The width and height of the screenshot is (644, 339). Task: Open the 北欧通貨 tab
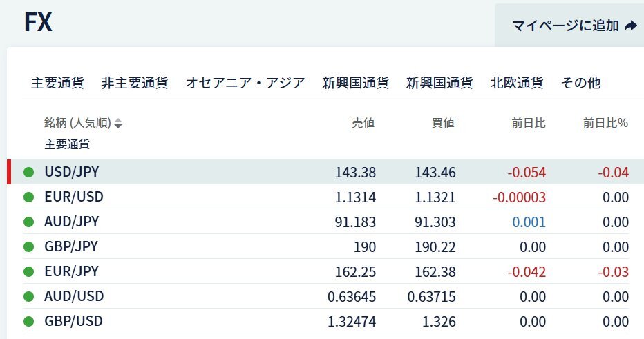click(x=516, y=83)
